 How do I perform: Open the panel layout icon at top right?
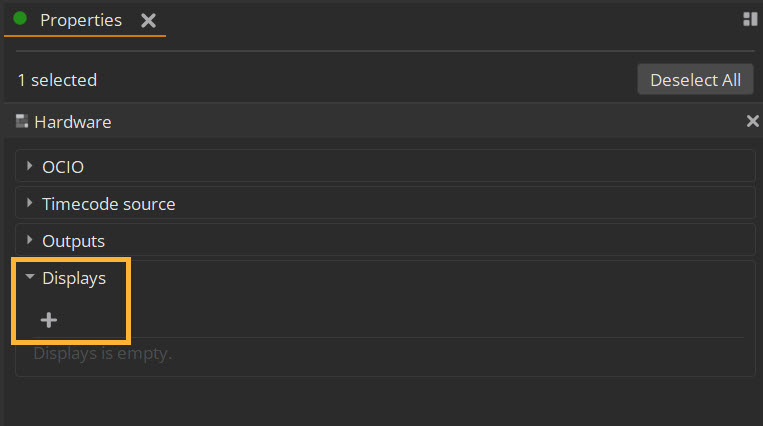(x=750, y=19)
